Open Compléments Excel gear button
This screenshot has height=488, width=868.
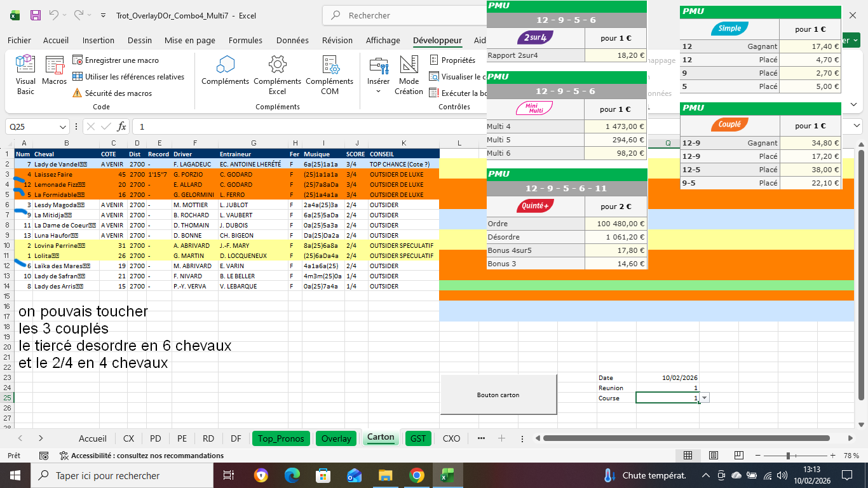coord(277,75)
